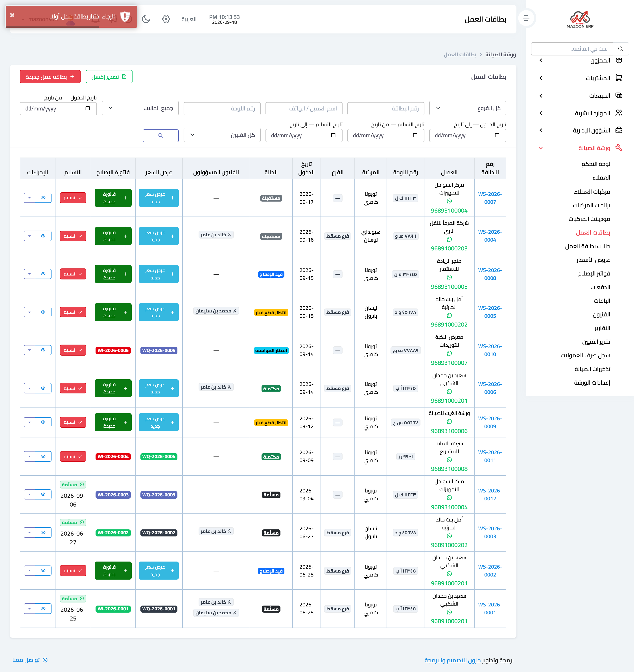Click the رقم البطاقة input field
This screenshot has height=672, width=634.
[385, 108]
